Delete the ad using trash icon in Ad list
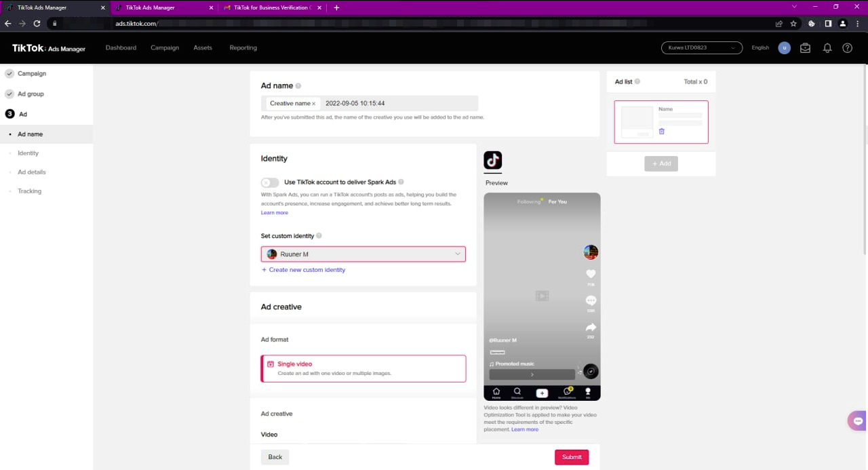This screenshot has width=868, height=470. pos(662,131)
